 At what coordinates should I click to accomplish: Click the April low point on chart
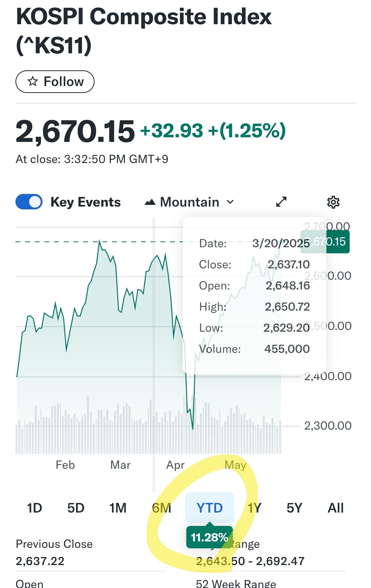pos(193,428)
